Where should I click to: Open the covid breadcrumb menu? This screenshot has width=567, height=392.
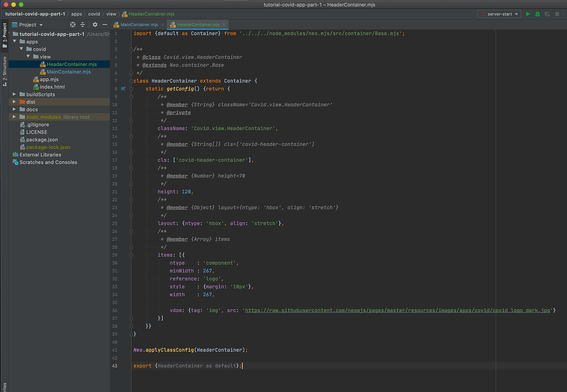94,14
